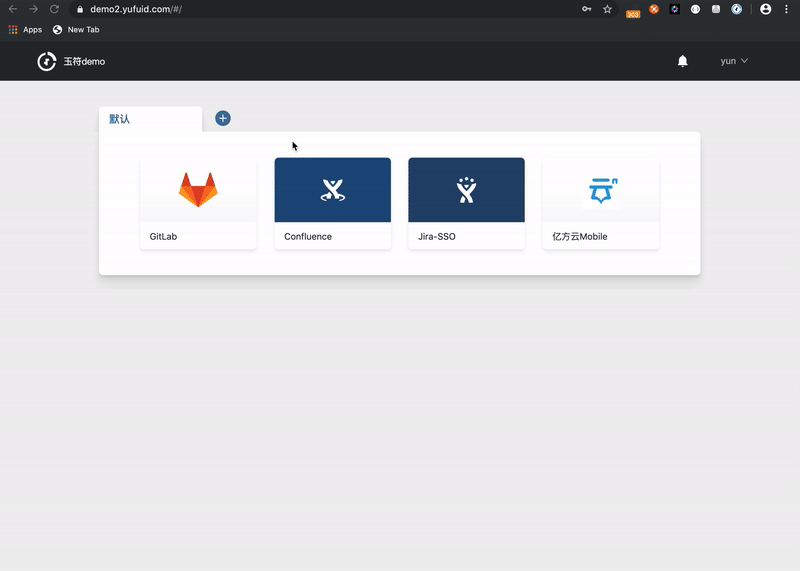Open the 亿方云Mobile app icon

pyautogui.click(x=601, y=190)
